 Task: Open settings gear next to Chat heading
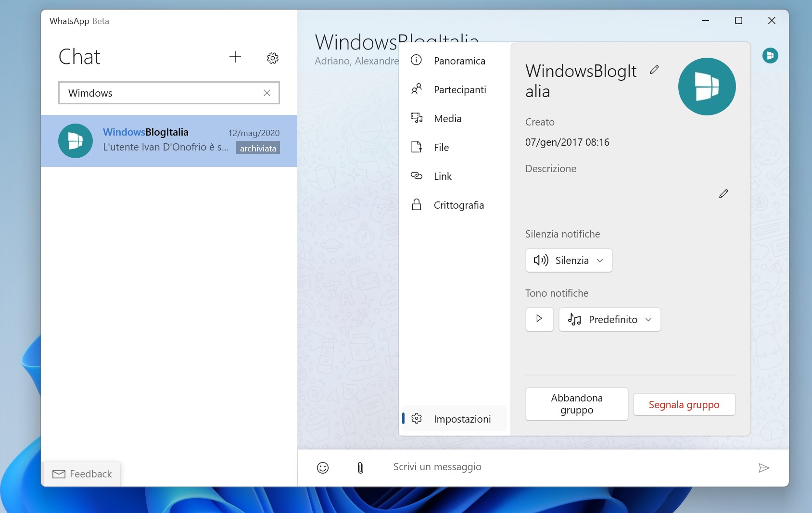pyautogui.click(x=273, y=58)
